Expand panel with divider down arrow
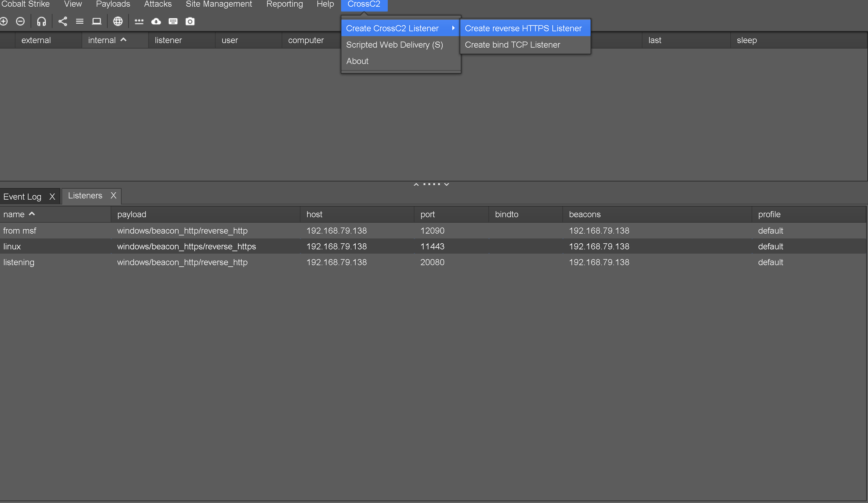This screenshot has width=868, height=503. (447, 184)
